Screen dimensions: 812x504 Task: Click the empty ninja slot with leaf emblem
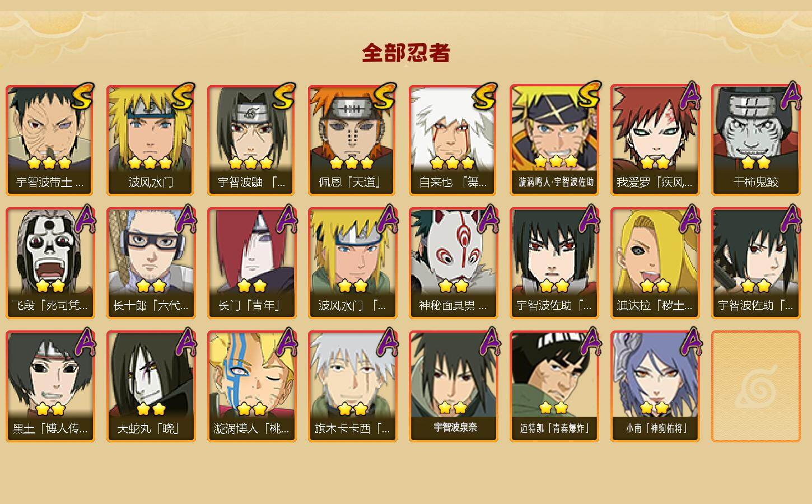tap(755, 386)
